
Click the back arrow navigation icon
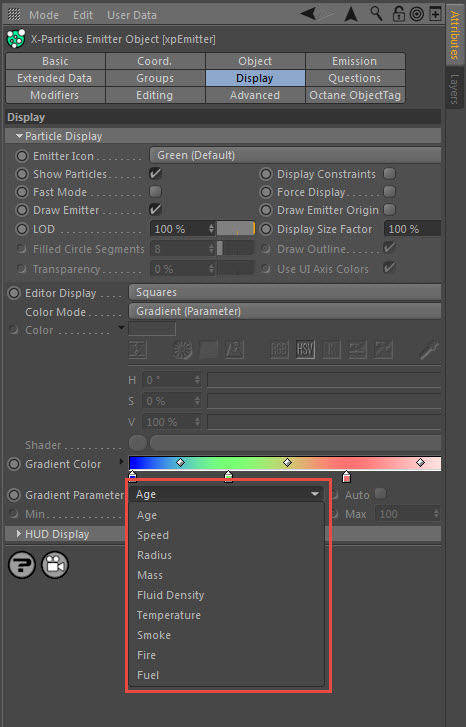tap(309, 14)
